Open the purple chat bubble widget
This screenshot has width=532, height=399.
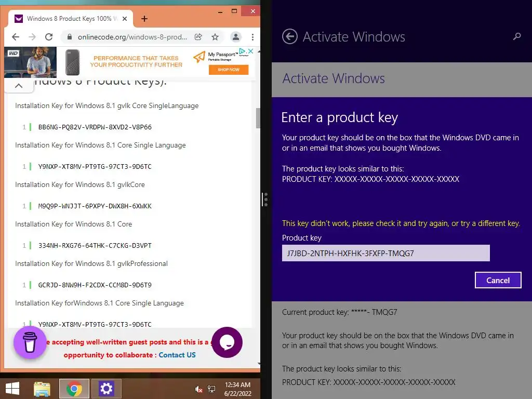click(227, 342)
